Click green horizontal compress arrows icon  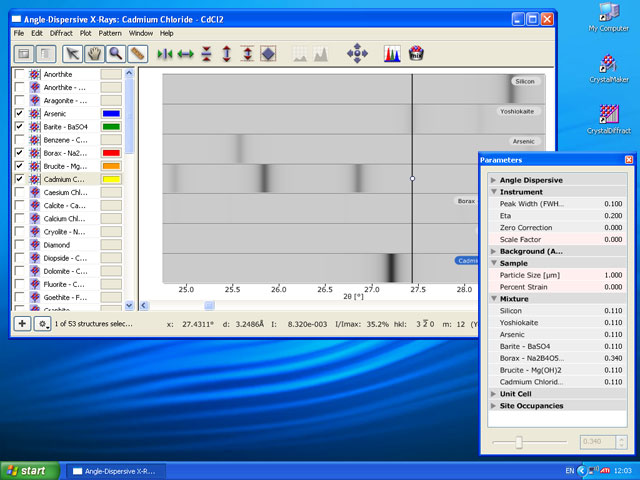point(165,54)
